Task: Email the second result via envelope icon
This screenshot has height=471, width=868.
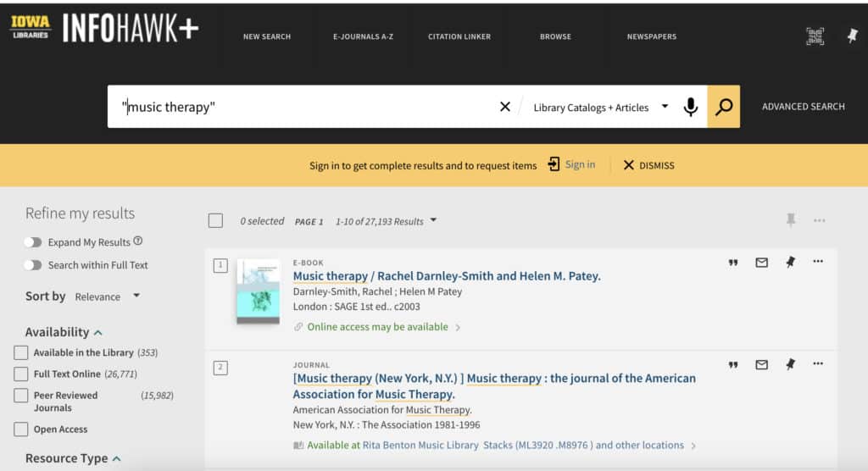Action: coord(761,365)
